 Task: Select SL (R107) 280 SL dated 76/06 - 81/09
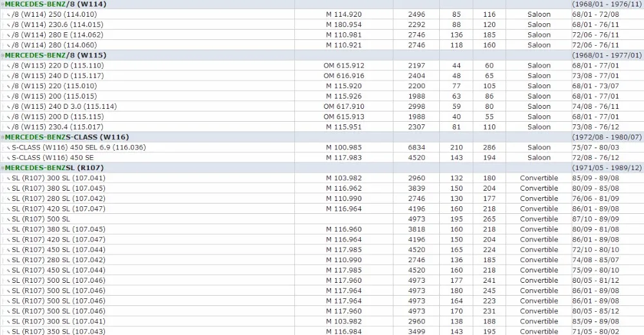pos(322,198)
